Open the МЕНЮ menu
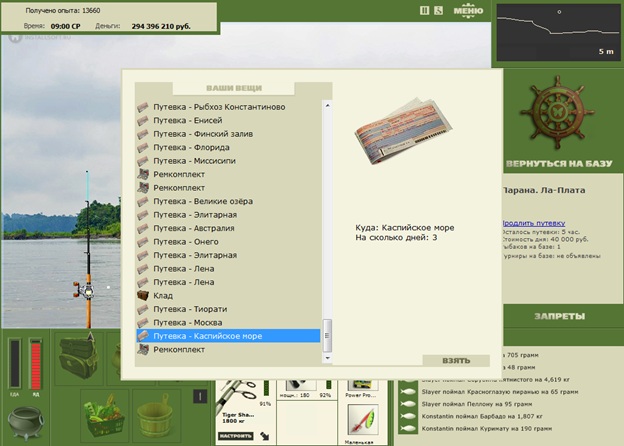The width and height of the screenshot is (624, 446). (x=468, y=11)
